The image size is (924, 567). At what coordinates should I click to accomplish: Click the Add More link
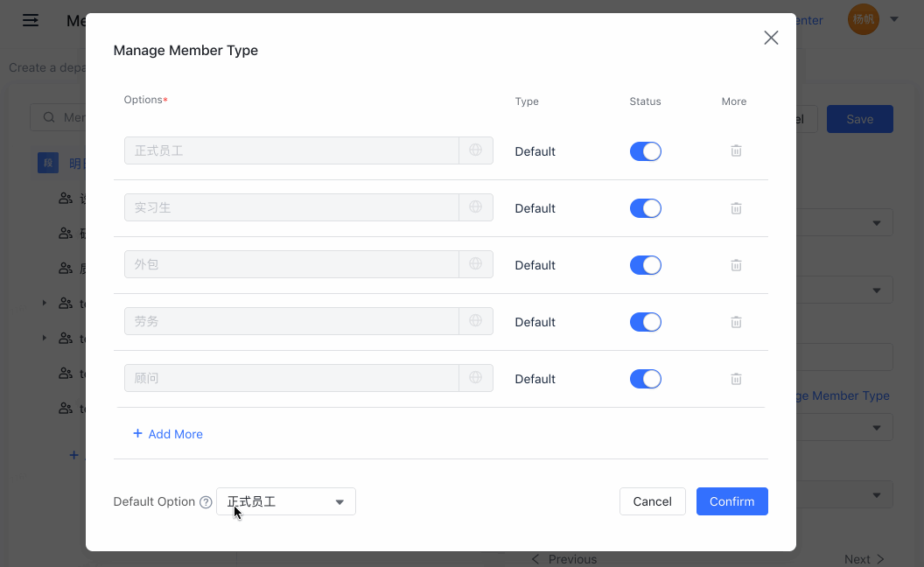pos(167,433)
